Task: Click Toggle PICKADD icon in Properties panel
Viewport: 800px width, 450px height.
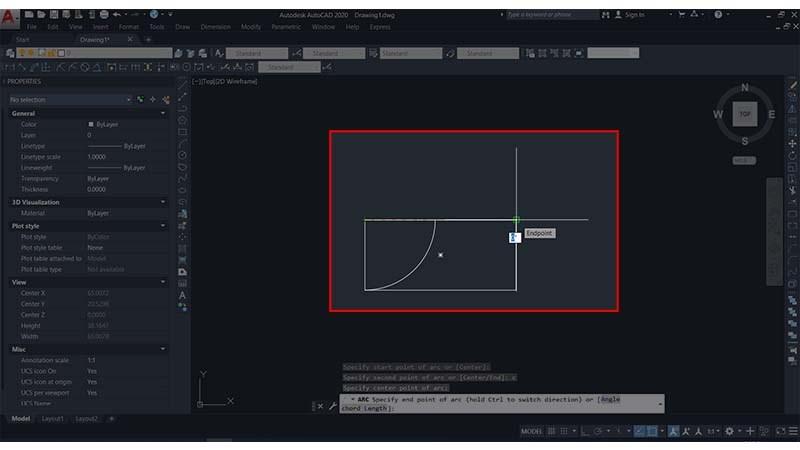Action: pyautogui.click(x=140, y=99)
